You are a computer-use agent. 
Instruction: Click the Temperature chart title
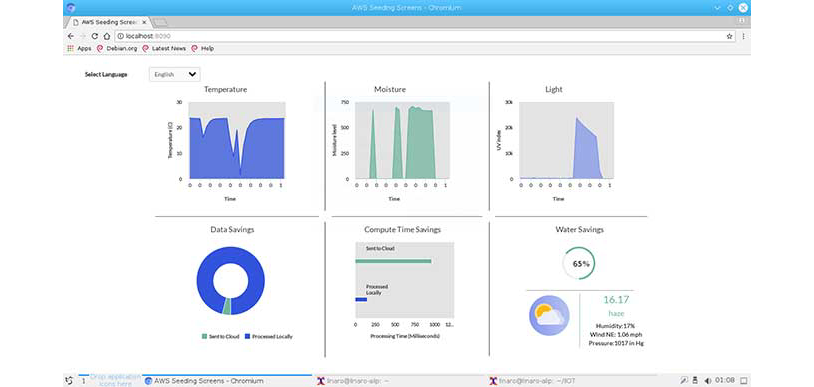225,89
